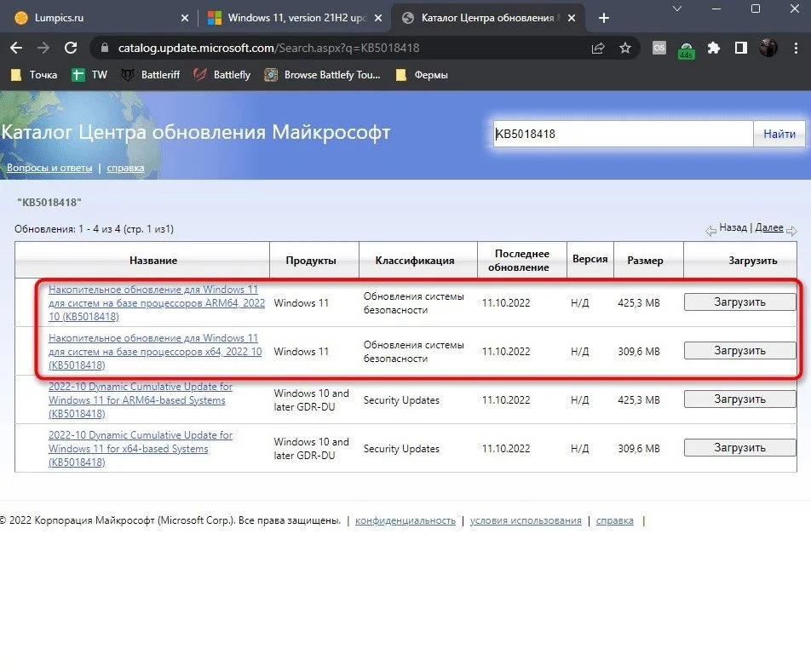This screenshot has height=672, width=811.
Task: Maximize the browser window
Action: [756, 9]
